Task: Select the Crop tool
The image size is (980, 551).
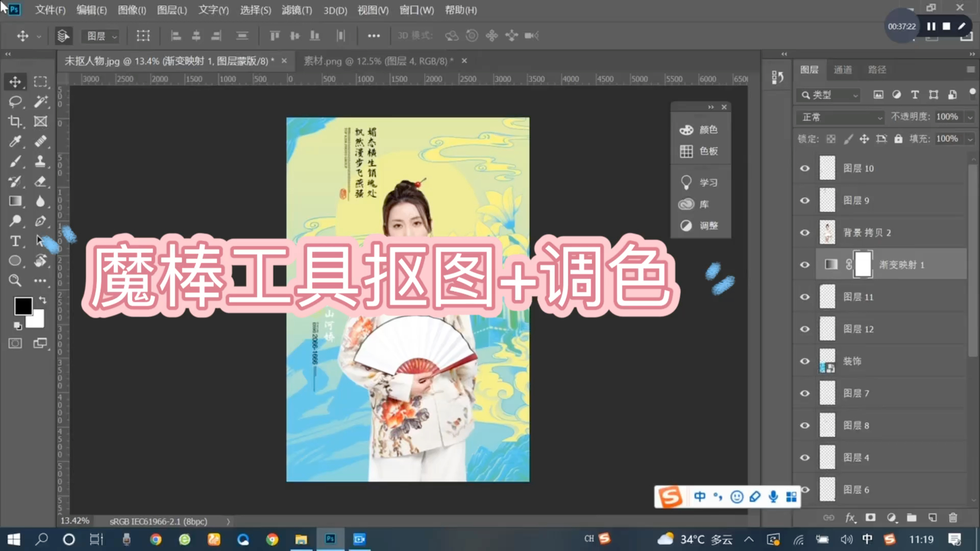Action: pyautogui.click(x=15, y=121)
